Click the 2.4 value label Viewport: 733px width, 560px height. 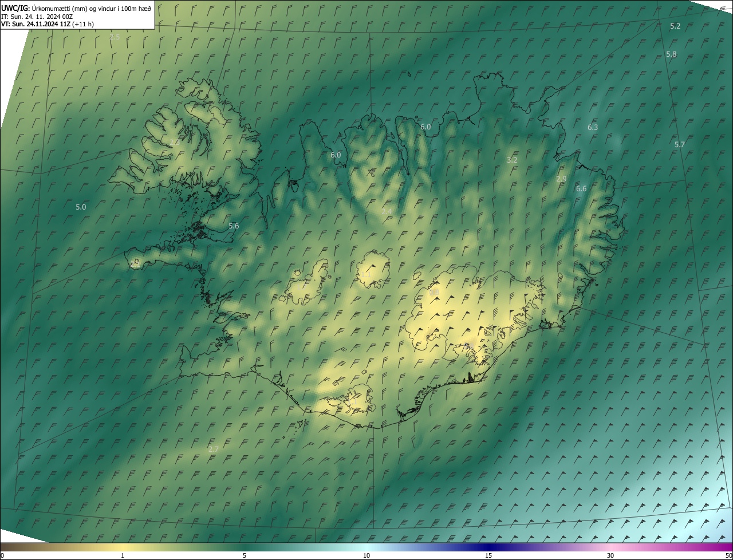coord(387,211)
